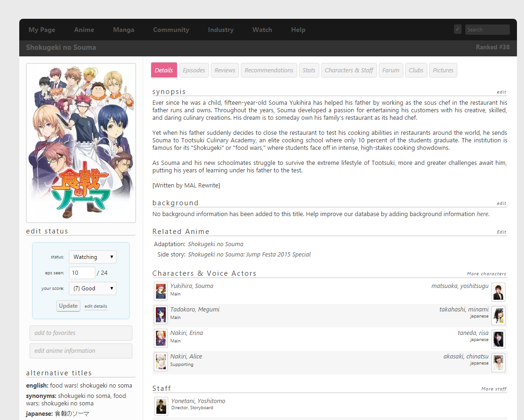Image resolution: width=524 pixels, height=420 pixels.
Task: Open Yonetani, Yoshitomo staff photo
Action: point(161,406)
